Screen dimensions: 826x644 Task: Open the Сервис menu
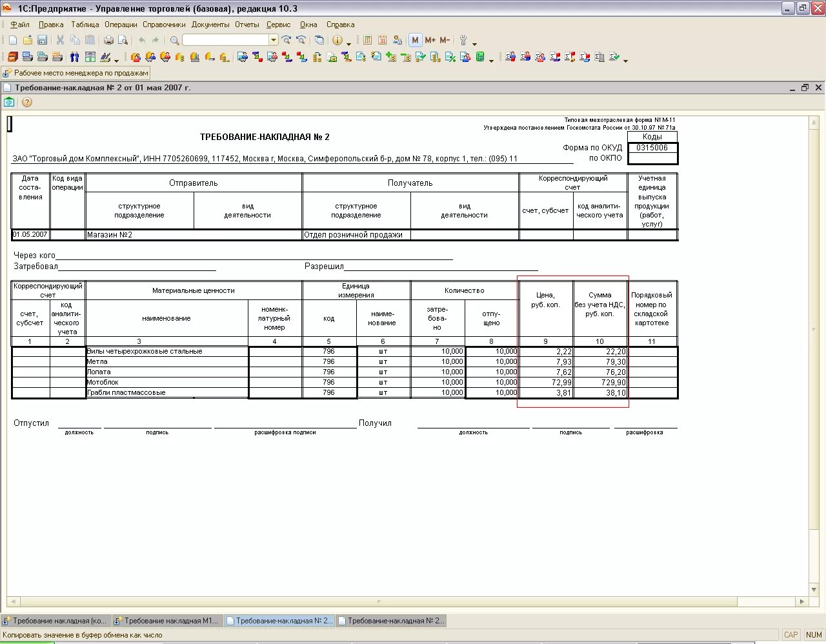(x=279, y=25)
